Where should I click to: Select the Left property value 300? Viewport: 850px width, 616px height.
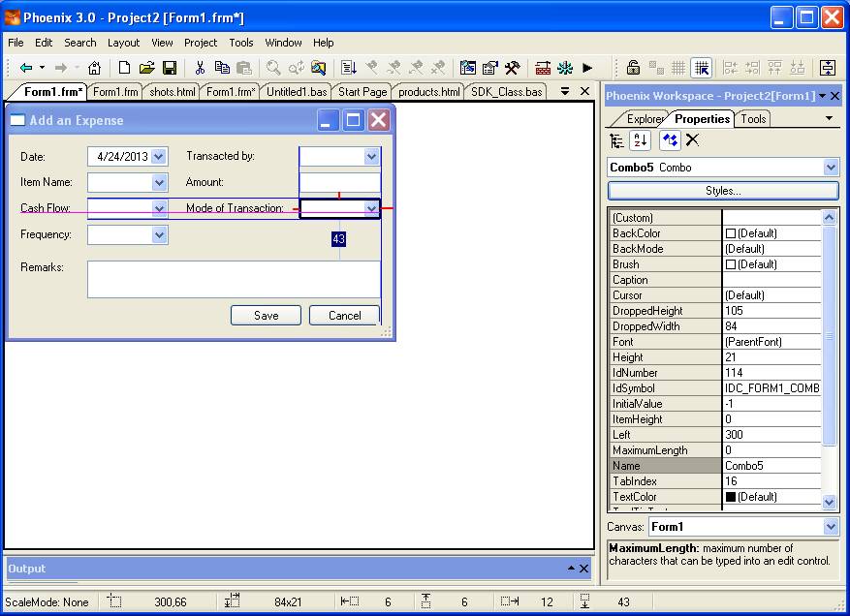pos(771,435)
